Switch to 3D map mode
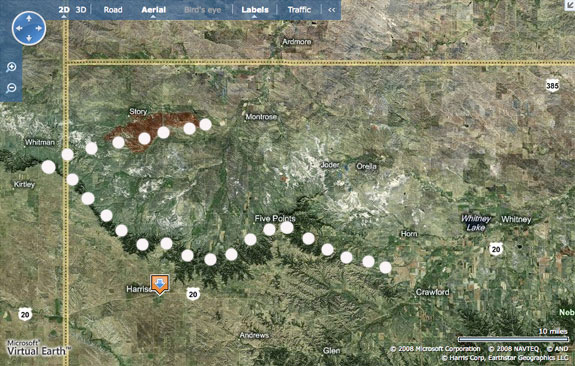 tap(81, 10)
